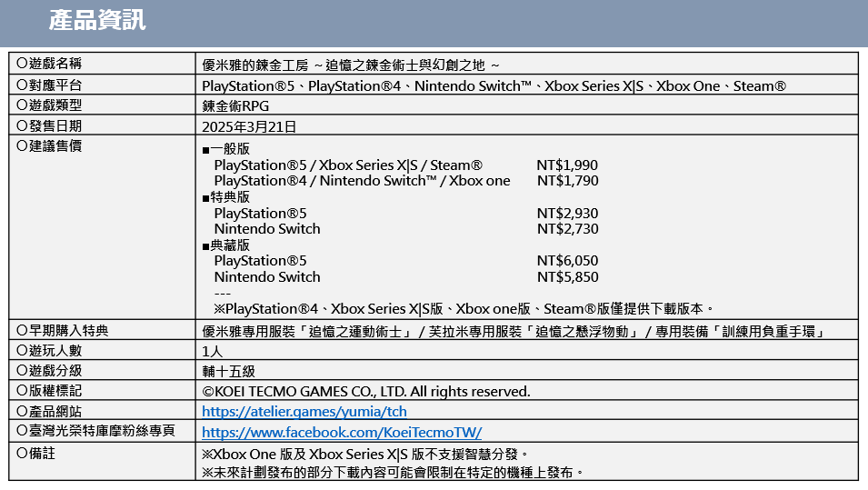Image resolution: width=868 pixels, height=490 pixels.
Task: Click the NT$1,790 price
Action: pos(567,181)
